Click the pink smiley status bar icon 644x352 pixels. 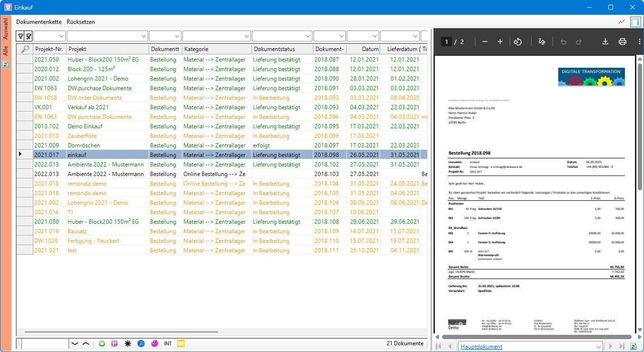(x=154, y=343)
